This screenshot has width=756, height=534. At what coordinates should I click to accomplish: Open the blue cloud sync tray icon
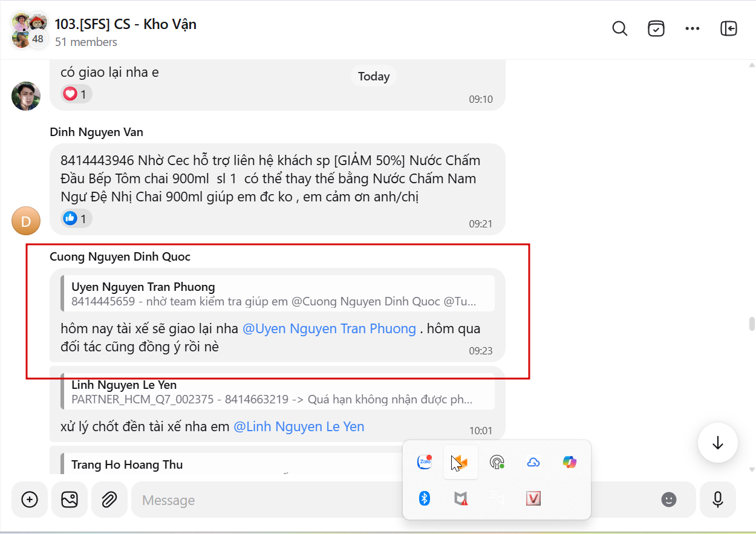click(533, 462)
